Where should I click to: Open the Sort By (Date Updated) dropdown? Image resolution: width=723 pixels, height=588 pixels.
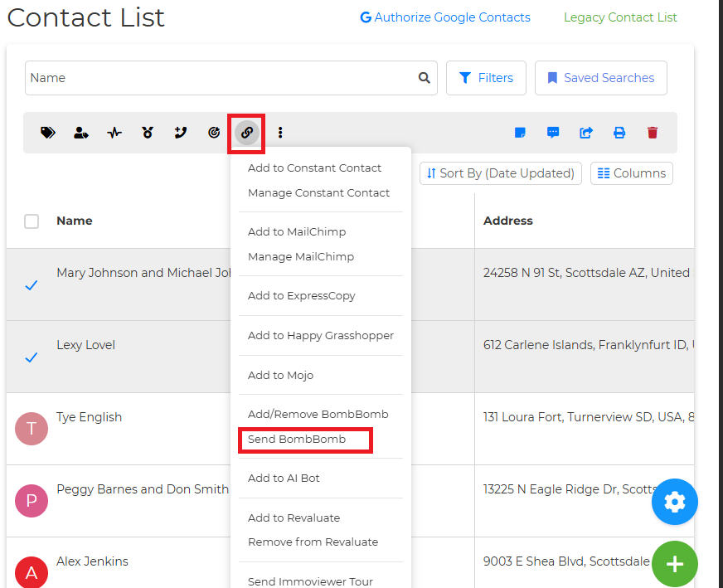pos(500,173)
